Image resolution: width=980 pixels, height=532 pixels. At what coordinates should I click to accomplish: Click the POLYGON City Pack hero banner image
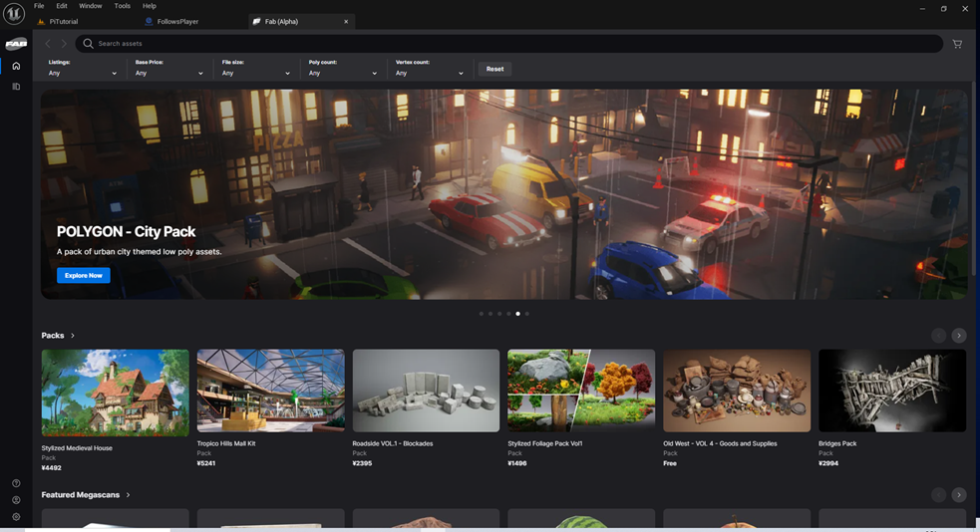503,194
